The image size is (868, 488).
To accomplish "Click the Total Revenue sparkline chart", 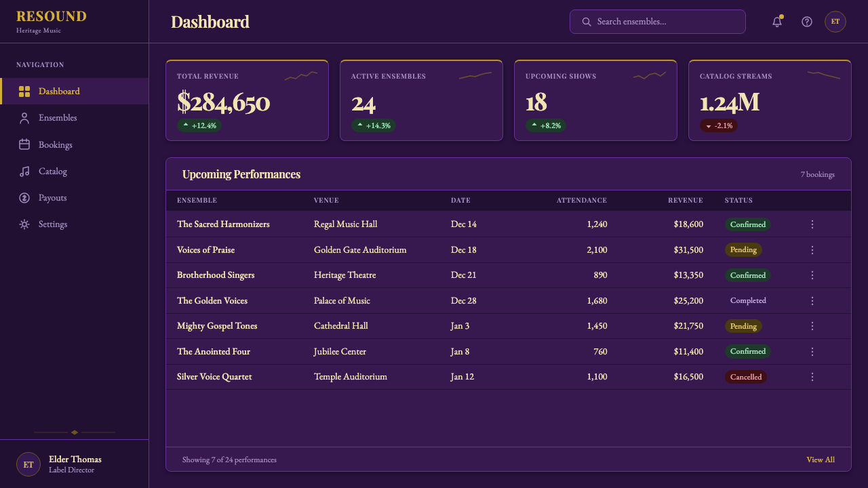I will 301,76.
